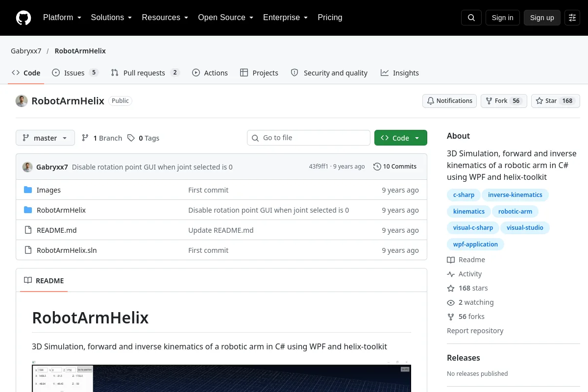Open the c-sharp topic tag
The image size is (588, 392).
point(464,195)
